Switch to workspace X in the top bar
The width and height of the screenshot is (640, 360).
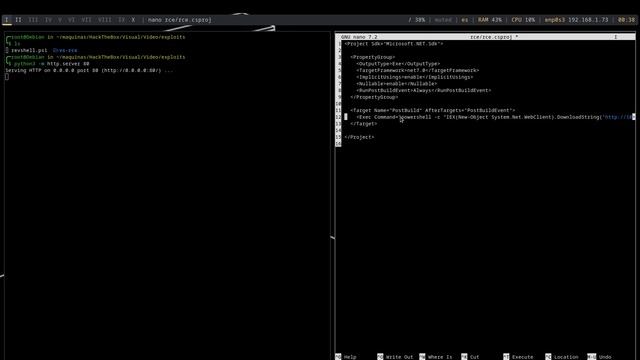[x=133, y=20]
